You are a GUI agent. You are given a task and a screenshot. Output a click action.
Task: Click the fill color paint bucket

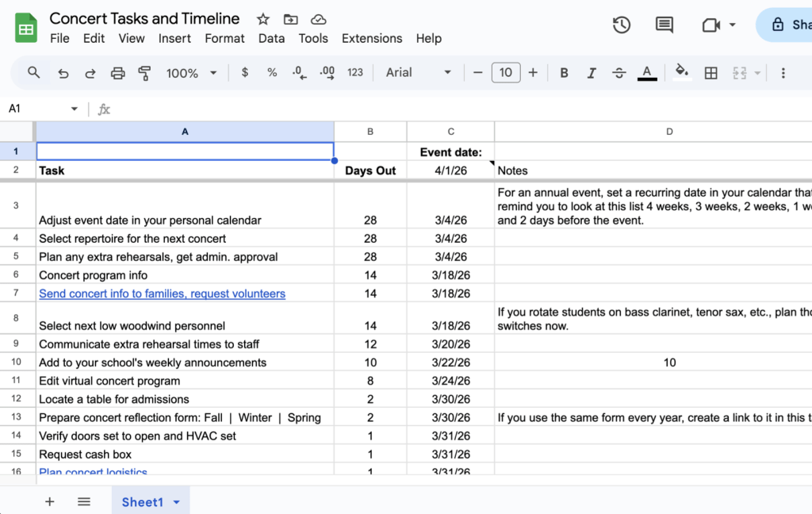681,72
